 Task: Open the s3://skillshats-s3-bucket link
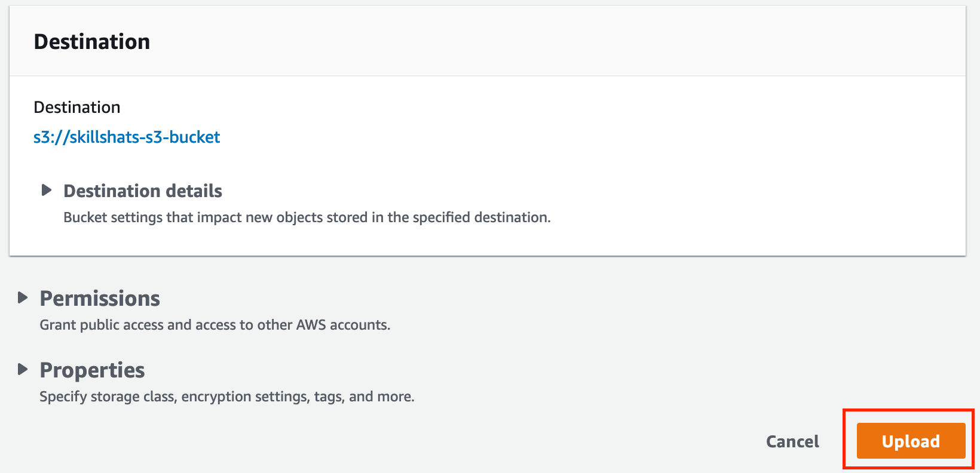127,137
